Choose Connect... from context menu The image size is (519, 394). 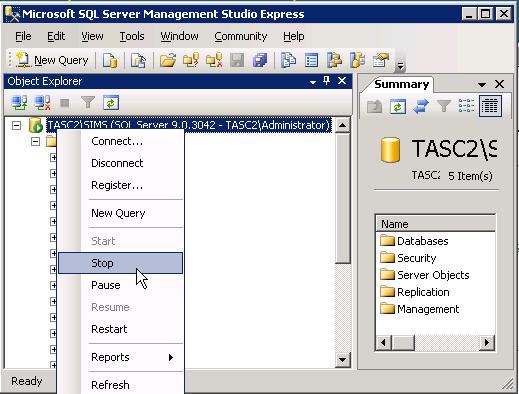point(120,141)
